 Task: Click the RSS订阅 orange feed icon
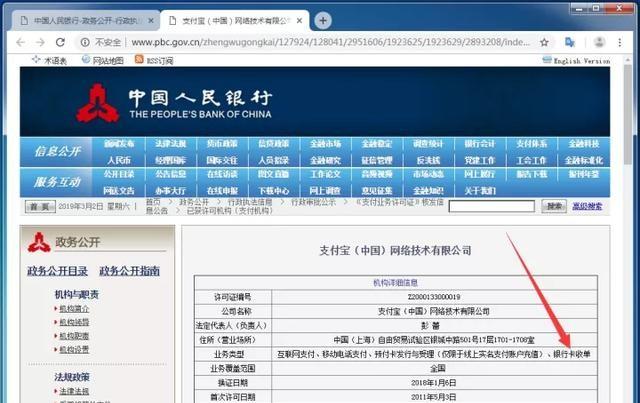[139, 59]
